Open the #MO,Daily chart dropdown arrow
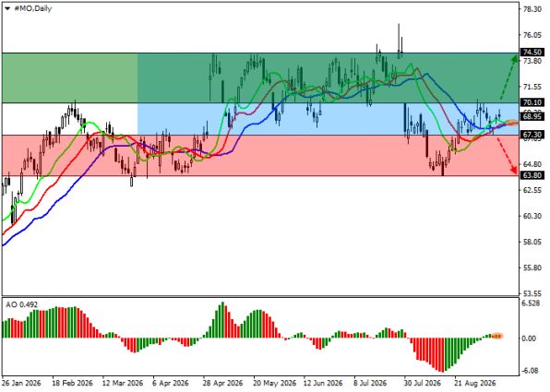Viewport: 550px width, 392px height. (x=7, y=8)
